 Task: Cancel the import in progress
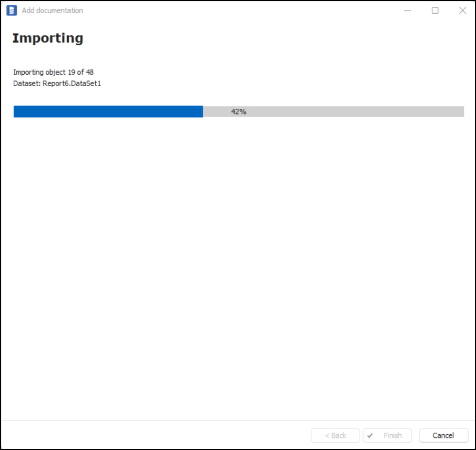[443, 435]
